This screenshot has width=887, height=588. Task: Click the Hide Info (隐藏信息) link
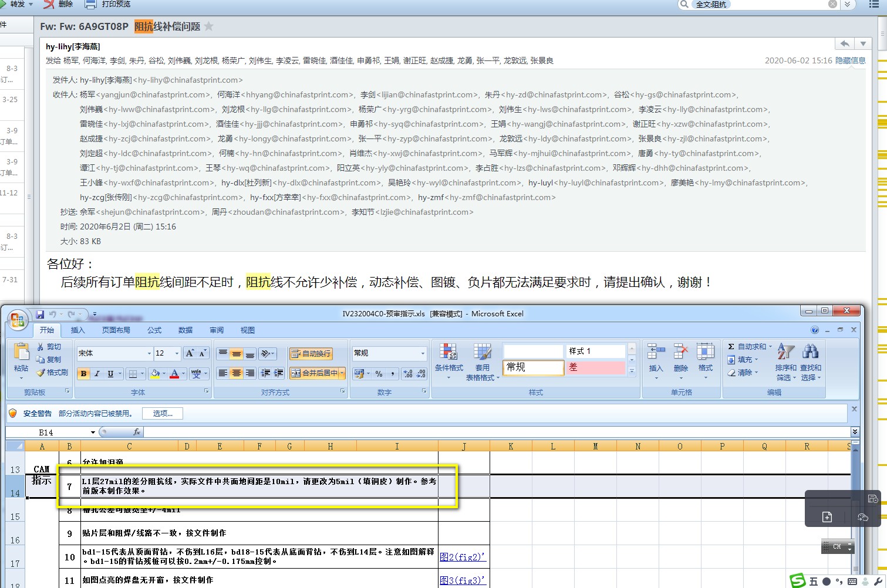[x=851, y=60]
